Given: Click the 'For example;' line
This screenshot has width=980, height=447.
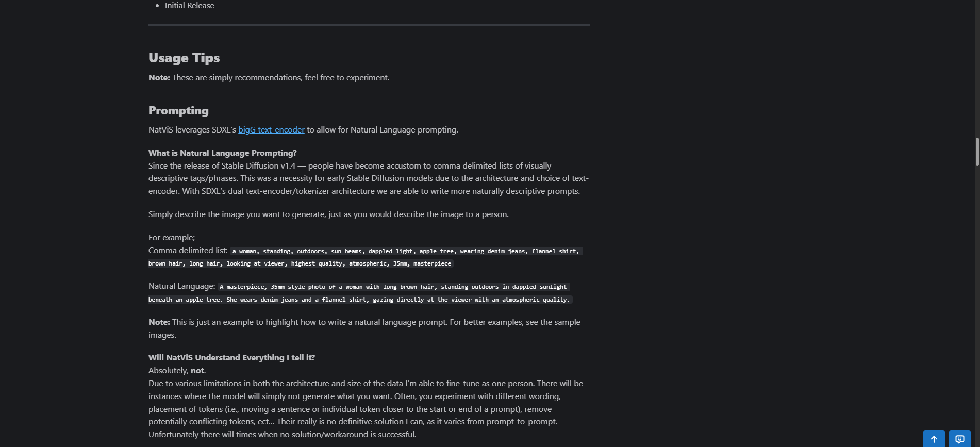Looking at the screenshot, I should coord(172,238).
